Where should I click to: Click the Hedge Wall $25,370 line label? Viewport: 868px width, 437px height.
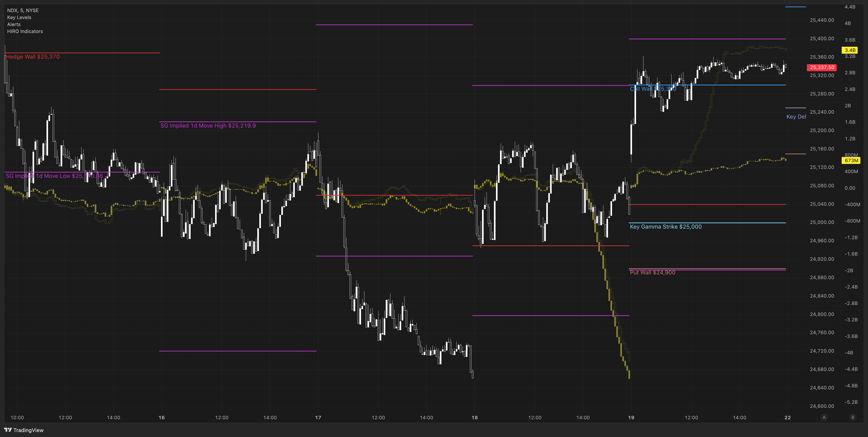tap(33, 57)
